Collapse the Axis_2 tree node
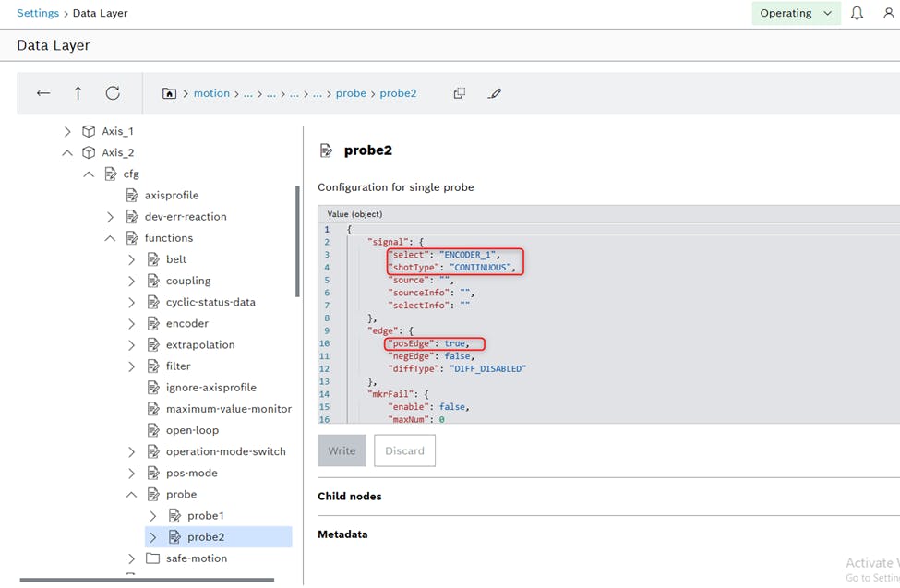Image resolution: width=900 pixels, height=588 pixels. 67,152
